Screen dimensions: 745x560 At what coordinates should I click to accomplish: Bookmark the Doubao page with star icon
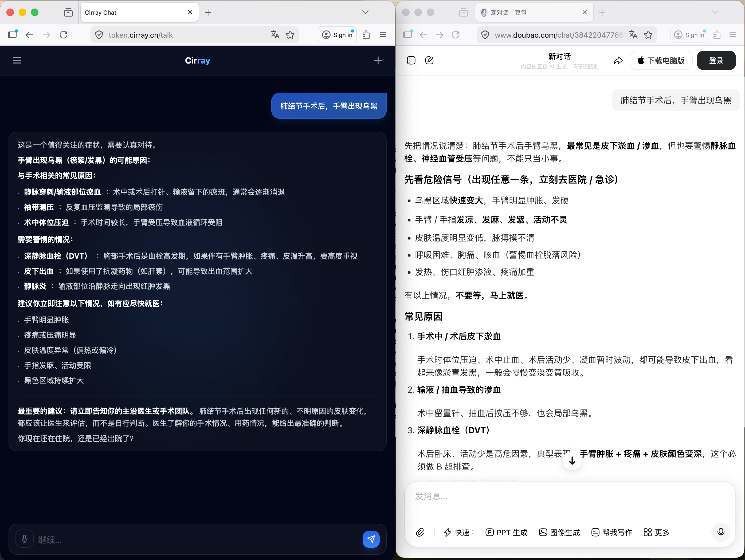click(x=648, y=35)
